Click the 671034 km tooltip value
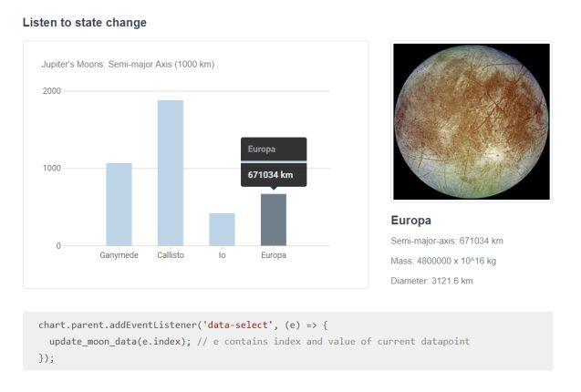The image size is (581, 392). coord(270,174)
